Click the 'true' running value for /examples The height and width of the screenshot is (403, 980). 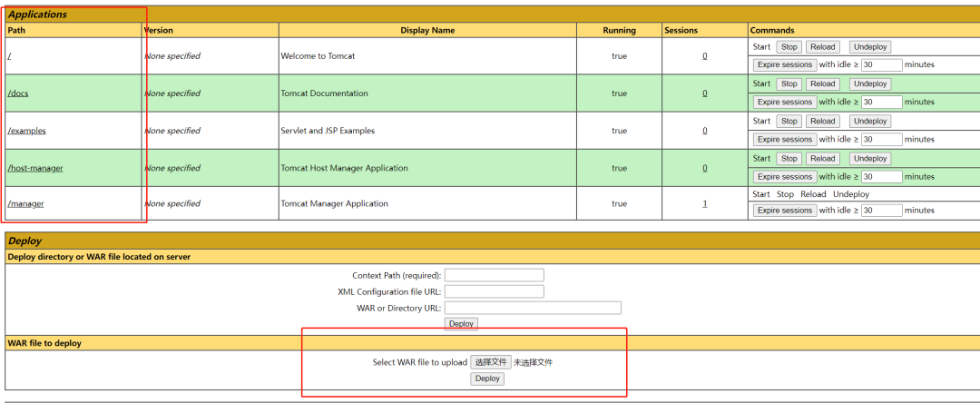[620, 131]
